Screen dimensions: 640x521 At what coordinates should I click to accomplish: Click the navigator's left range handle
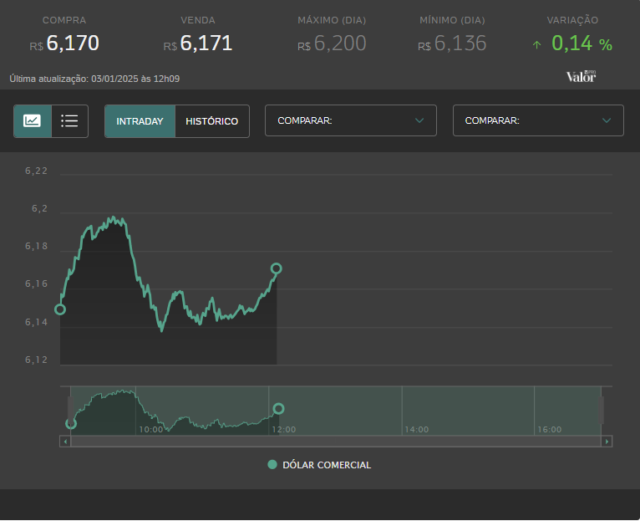tap(70, 410)
